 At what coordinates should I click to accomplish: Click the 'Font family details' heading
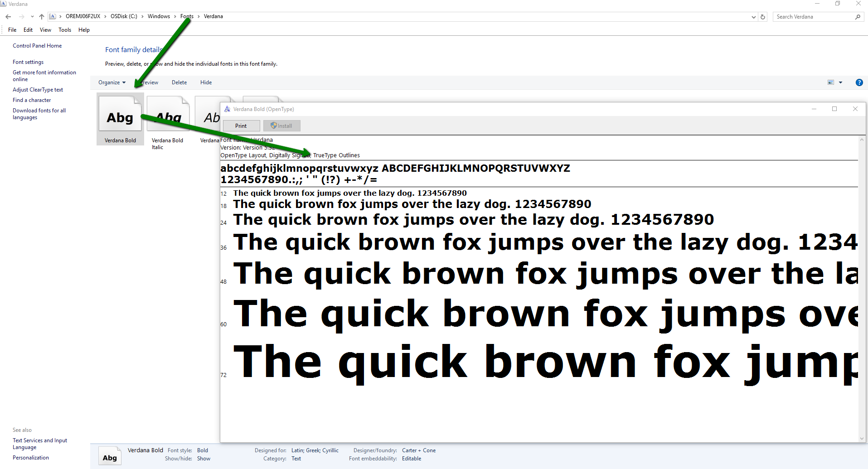tap(134, 50)
